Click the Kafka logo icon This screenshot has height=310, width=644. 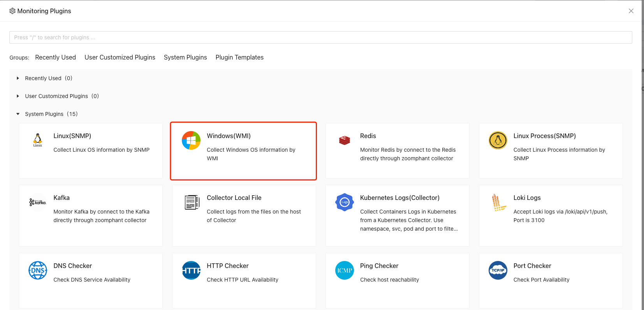click(x=38, y=202)
